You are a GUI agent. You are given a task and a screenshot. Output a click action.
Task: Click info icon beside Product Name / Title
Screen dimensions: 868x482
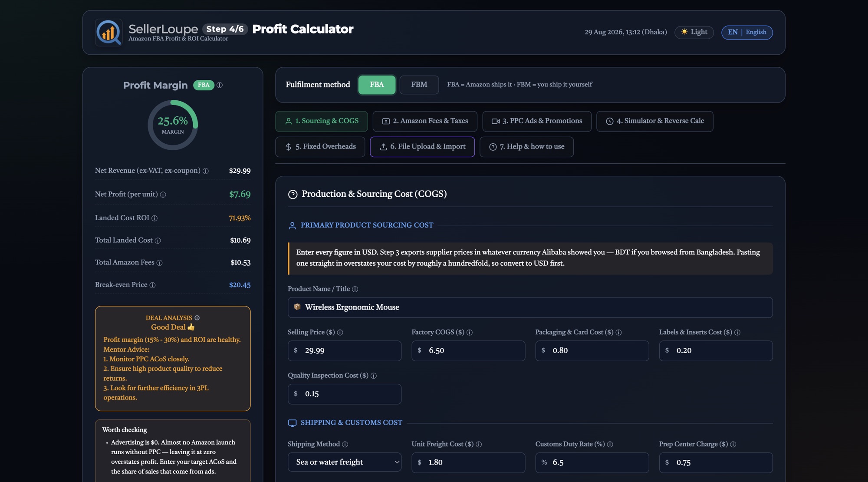(355, 289)
